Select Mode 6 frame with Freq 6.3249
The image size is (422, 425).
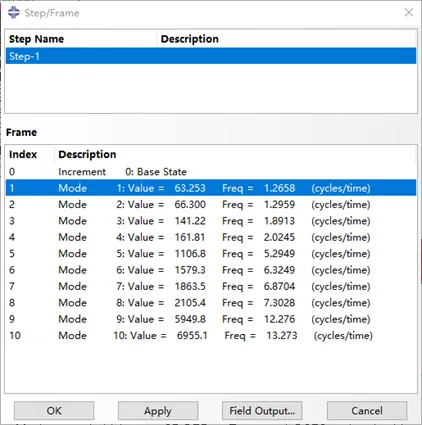211,270
